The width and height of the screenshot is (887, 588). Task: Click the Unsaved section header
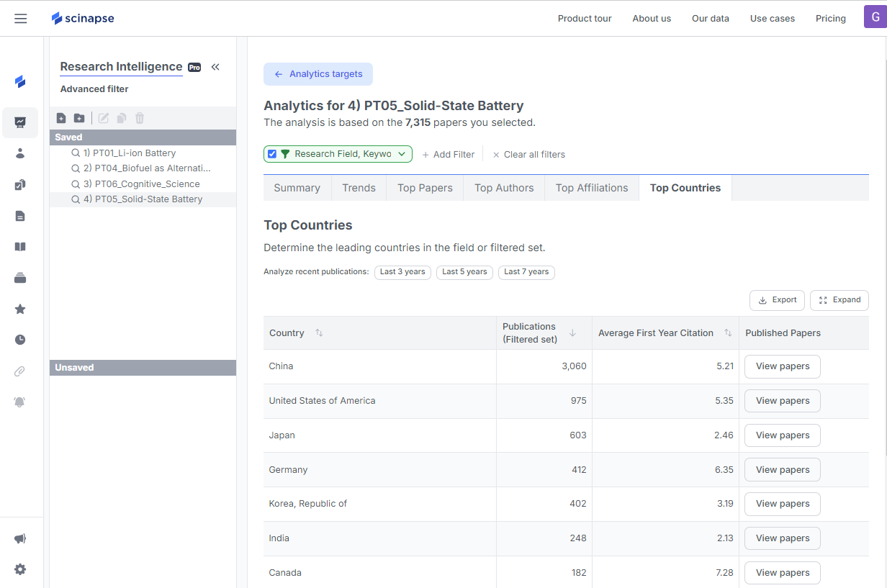coord(143,368)
